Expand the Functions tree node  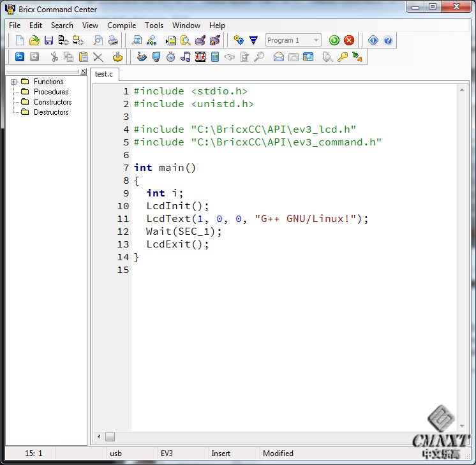point(13,82)
